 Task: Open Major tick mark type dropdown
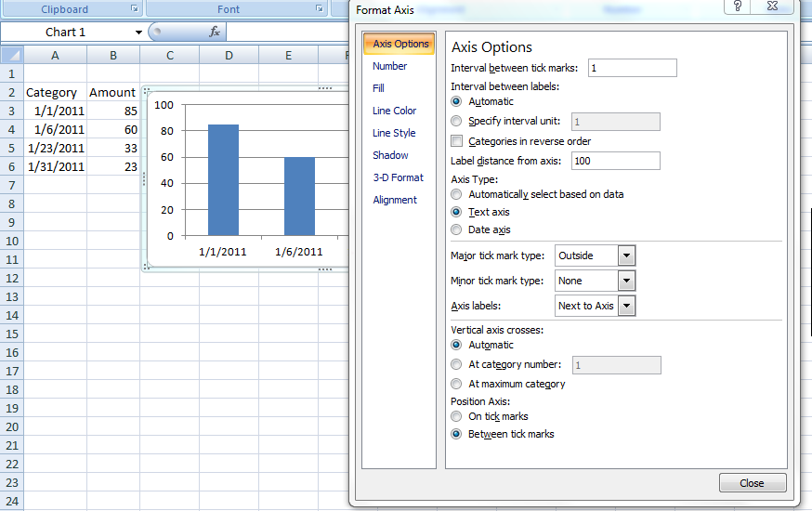coord(626,255)
